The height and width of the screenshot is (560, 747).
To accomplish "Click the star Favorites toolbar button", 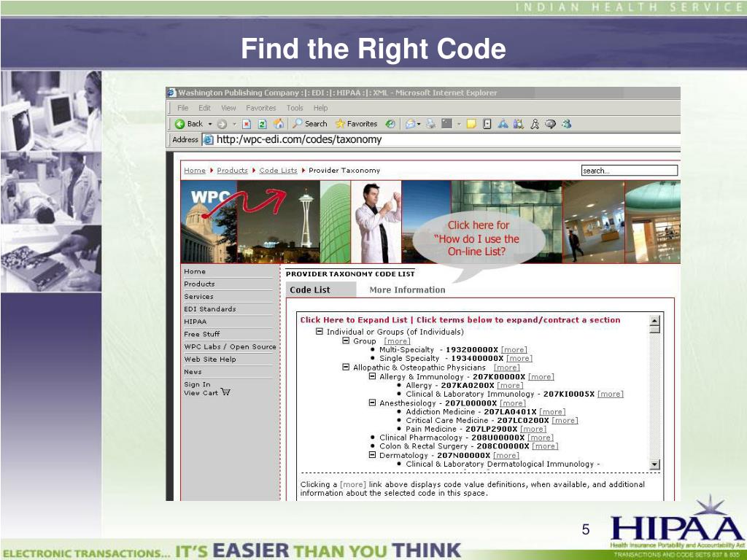I will click(356, 124).
